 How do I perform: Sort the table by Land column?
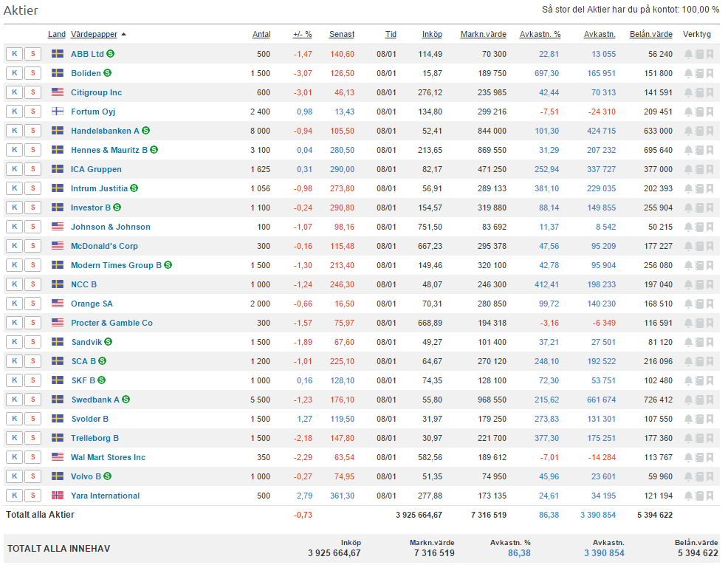pos(57,35)
